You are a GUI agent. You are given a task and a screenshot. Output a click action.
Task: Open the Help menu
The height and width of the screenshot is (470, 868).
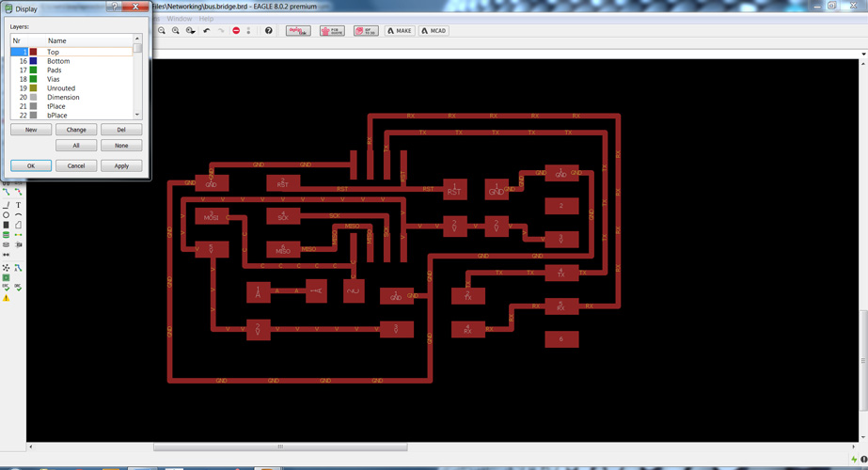coord(206,18)
